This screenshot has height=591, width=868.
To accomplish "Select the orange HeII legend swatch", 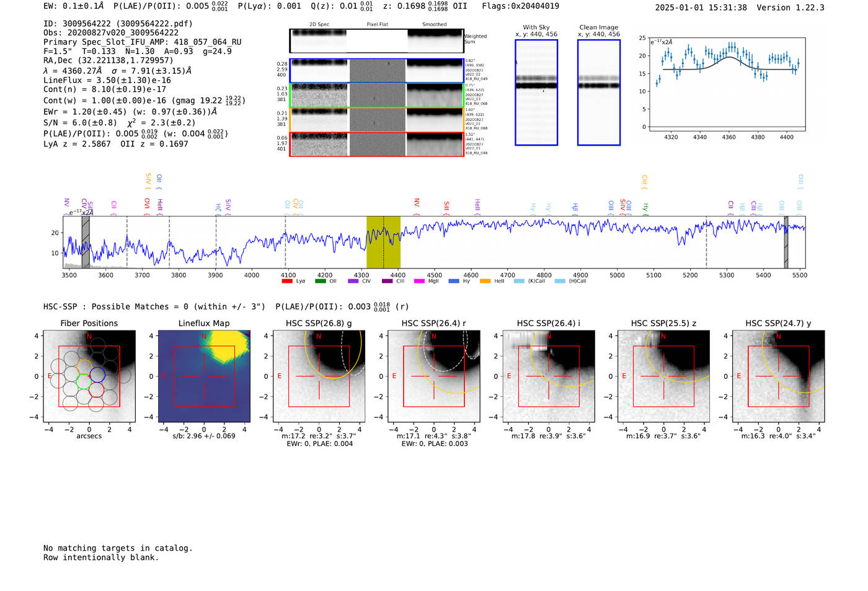I will (485, 281).
